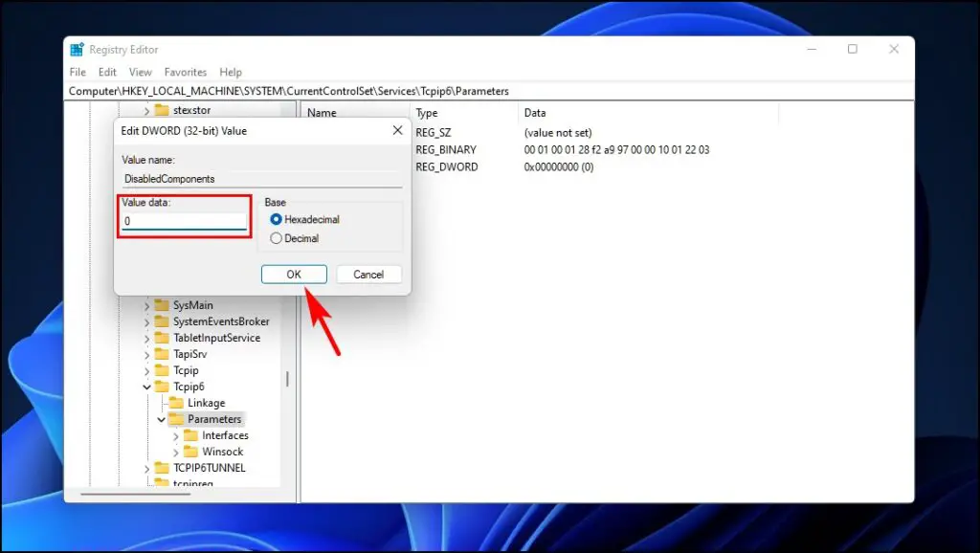Click the TabletInputService folder icon

click(x=162, y=338)
